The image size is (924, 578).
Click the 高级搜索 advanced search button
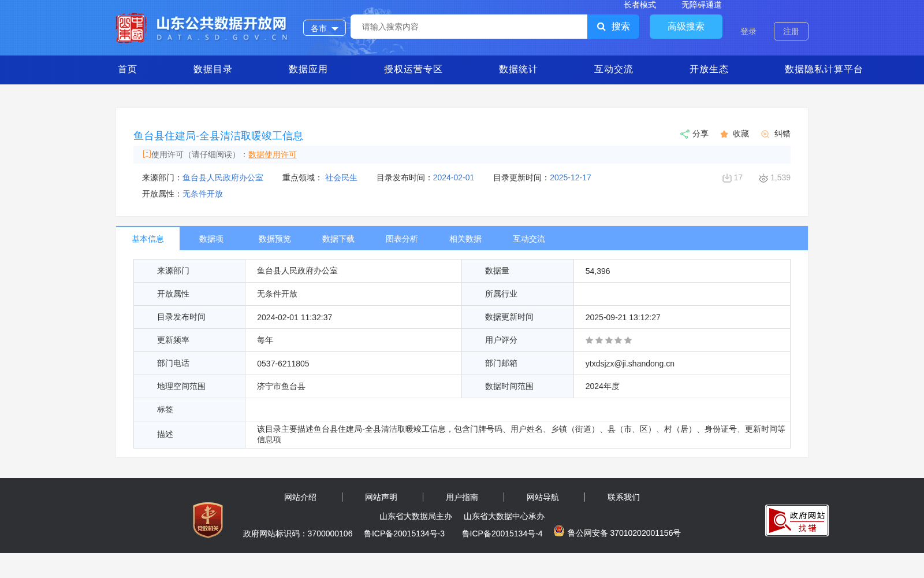(x=686, y=27)
